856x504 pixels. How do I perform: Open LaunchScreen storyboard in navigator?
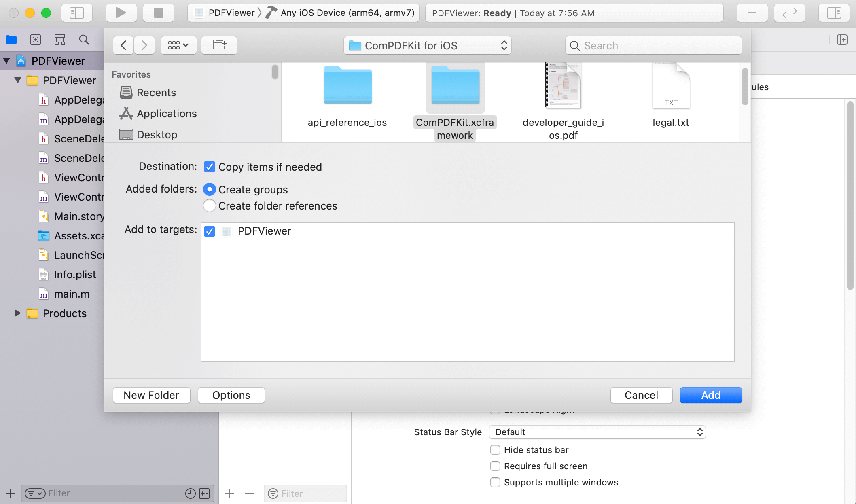(x=71, y=255)
